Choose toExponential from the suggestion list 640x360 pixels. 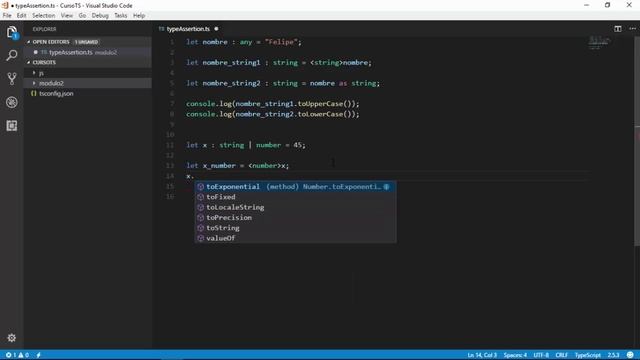[295, 187]
